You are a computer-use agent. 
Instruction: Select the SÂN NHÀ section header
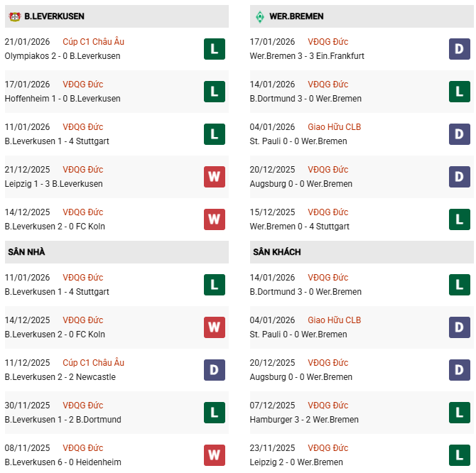click(26, 251)
